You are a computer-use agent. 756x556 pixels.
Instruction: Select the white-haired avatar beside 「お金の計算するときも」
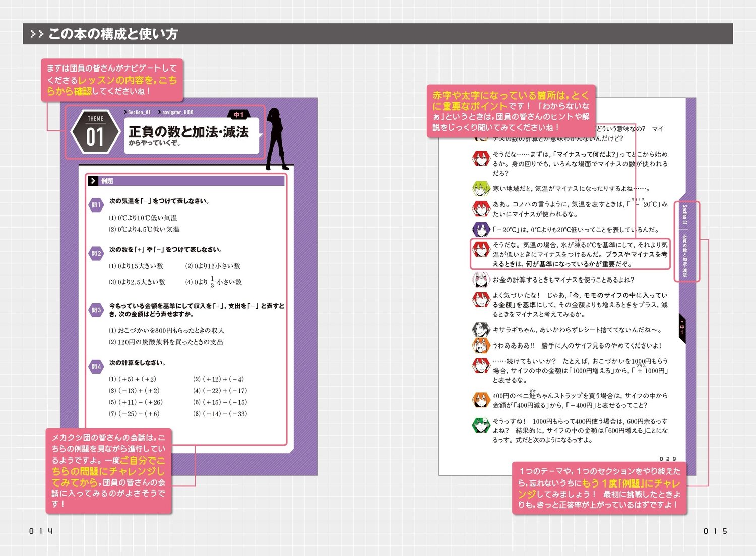481,279
